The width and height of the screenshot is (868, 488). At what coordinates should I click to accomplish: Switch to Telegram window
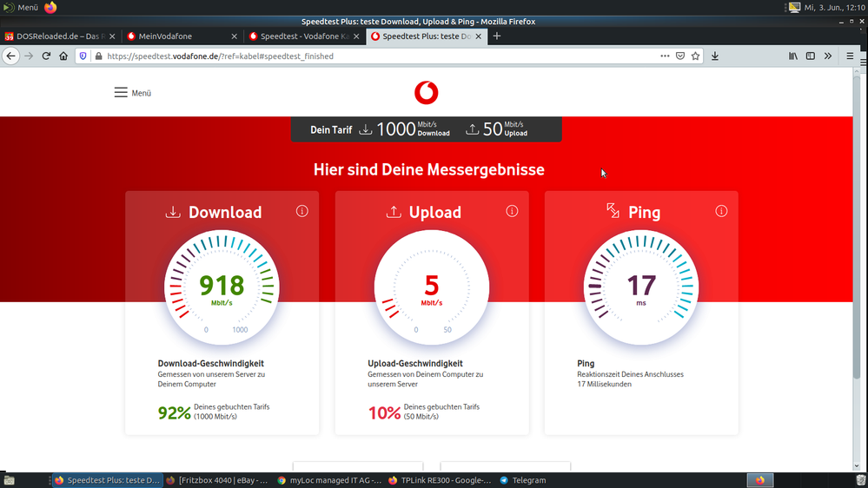click(523, 480)
